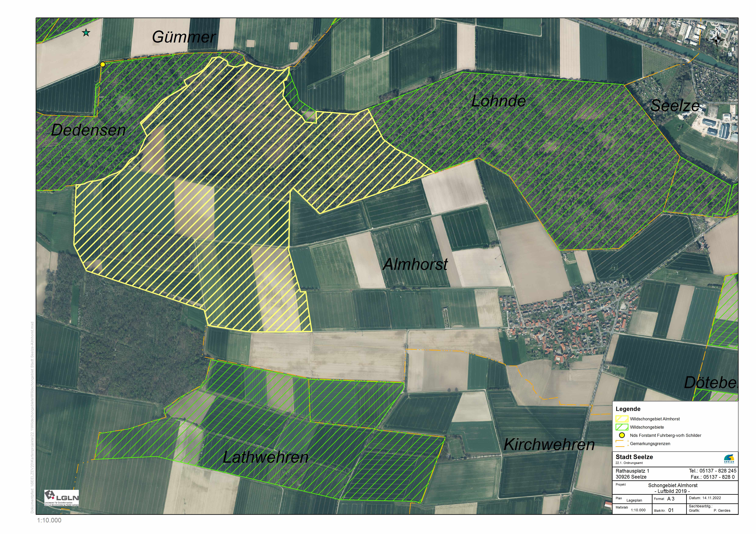Click the green star marker near Gümmer
Screen dimensions: 756x534
(x=86, y=33)
